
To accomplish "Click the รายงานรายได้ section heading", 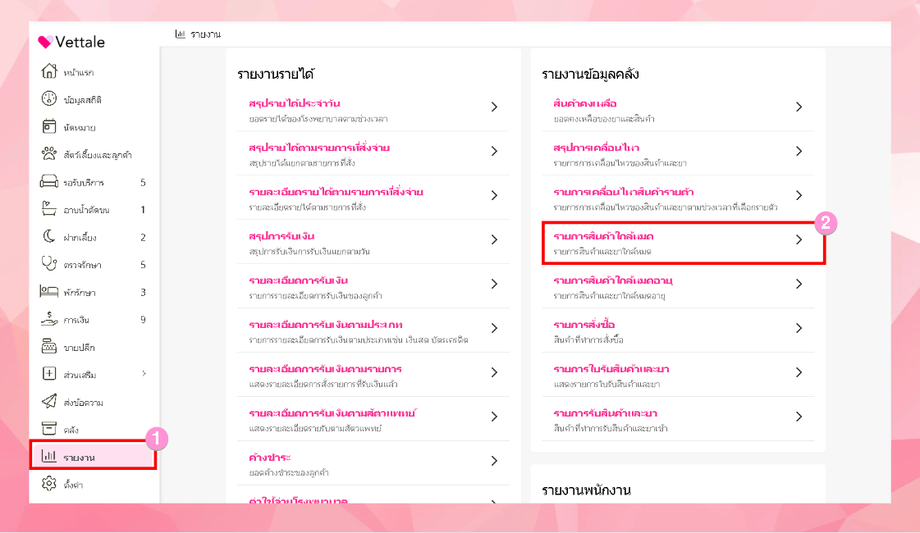I will [276, 75].
